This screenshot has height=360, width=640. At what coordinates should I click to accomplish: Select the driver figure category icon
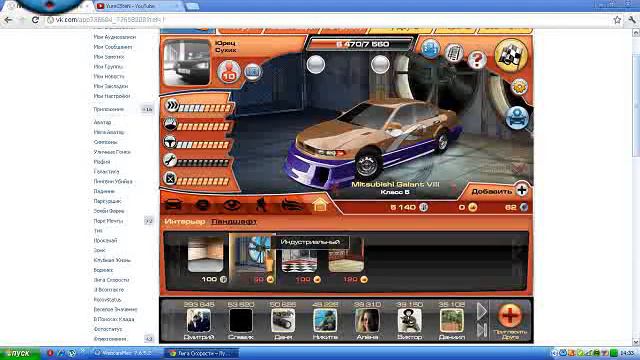coord(261,204)
